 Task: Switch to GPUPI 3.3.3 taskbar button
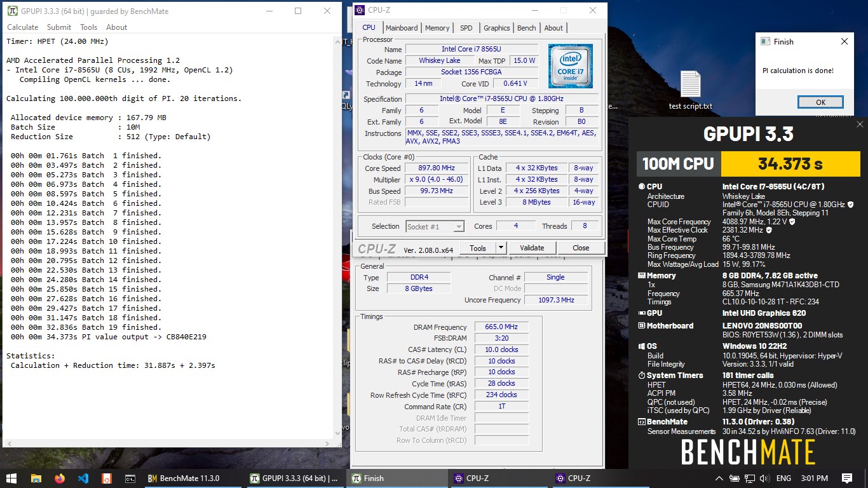294,478
